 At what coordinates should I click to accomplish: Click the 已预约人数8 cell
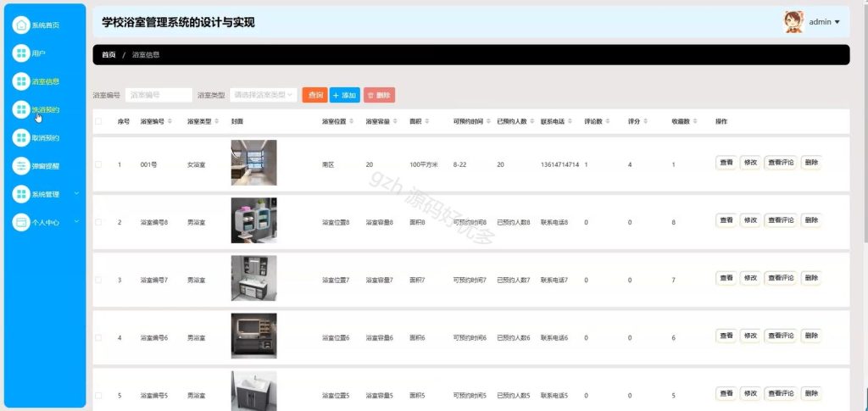coord(513,222)
